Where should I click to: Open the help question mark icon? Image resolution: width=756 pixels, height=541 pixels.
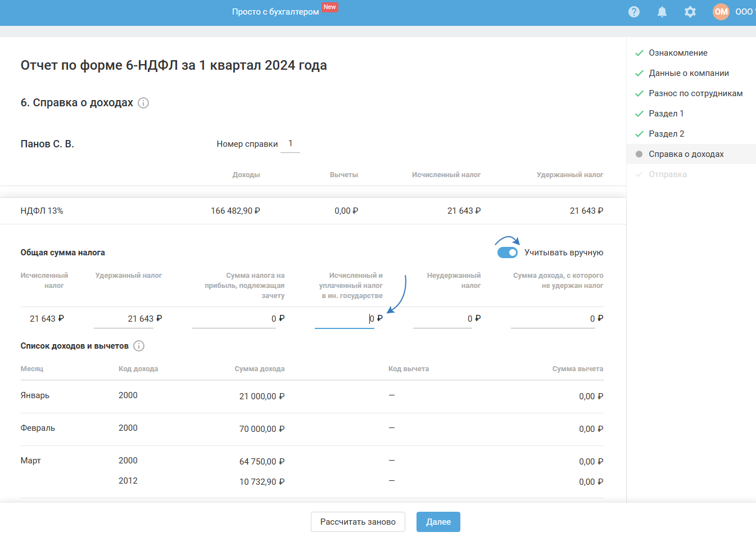pos(634,12)
